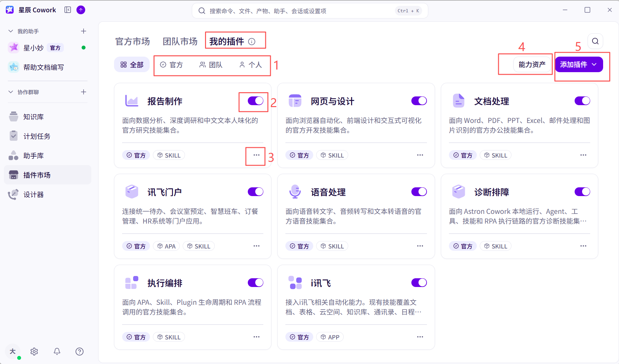This screenshot has width=619, height=364.
Task: Collapse the 我的助手 section chevron
Action: 11,31
